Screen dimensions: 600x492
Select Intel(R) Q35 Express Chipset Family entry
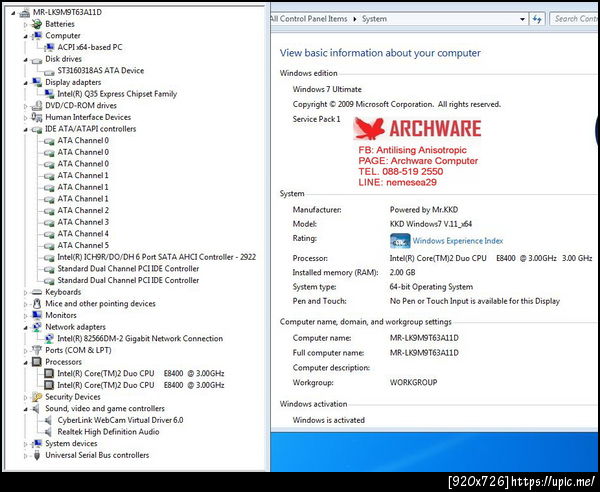pos(117,94)
